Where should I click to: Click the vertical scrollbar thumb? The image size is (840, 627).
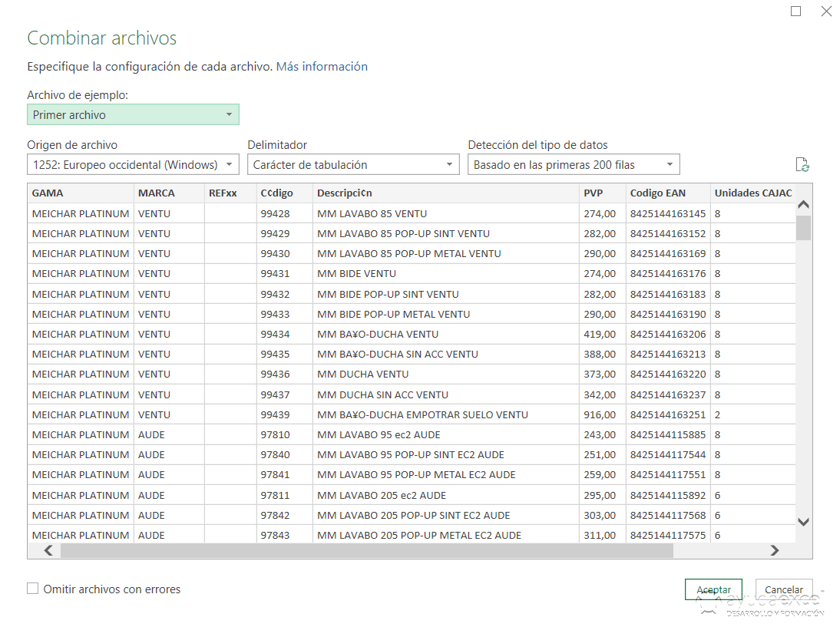click(x=803, y=228)
